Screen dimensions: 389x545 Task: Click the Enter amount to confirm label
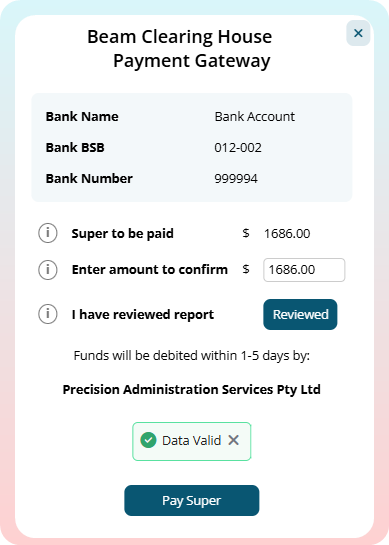(x=149, y=270)
